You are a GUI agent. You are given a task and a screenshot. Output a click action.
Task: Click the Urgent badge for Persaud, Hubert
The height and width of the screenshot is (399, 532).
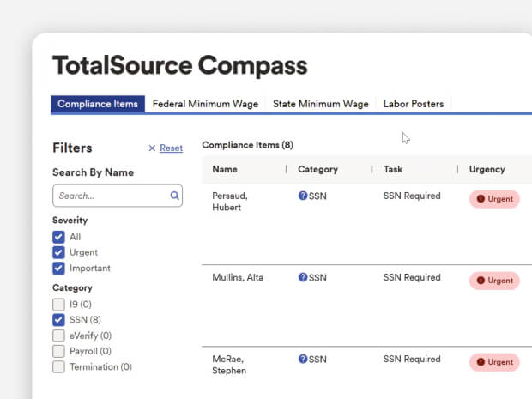(494, 199)
